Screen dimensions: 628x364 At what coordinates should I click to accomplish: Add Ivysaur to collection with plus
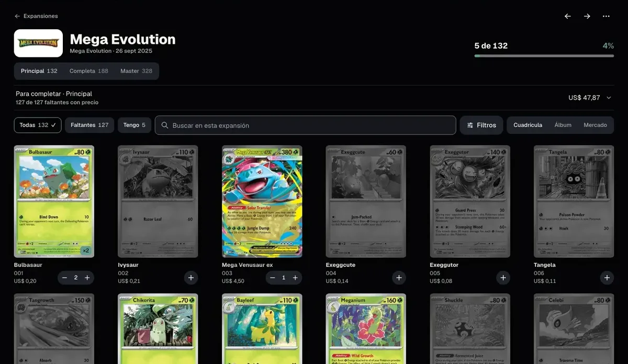pyautogui.click(x=191, y=278)
